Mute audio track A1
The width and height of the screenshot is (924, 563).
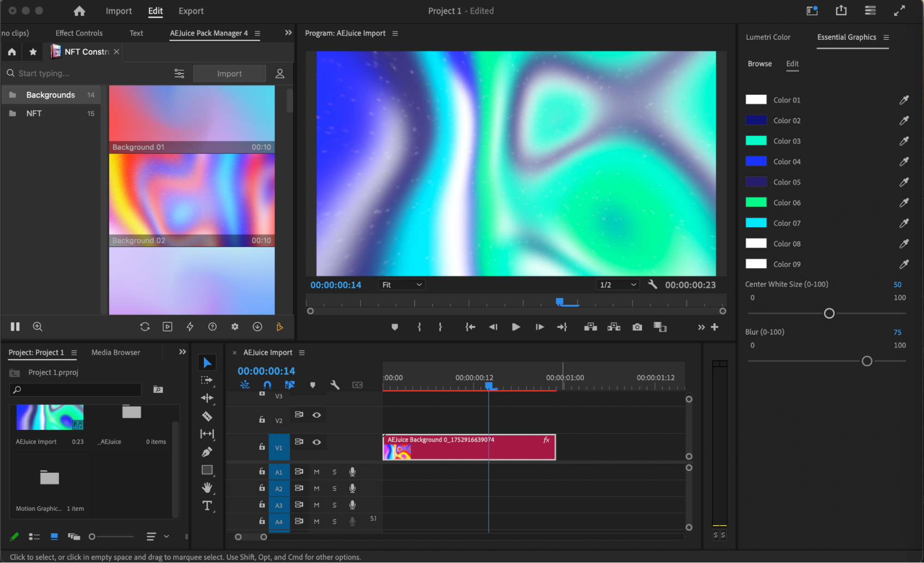pos(317,472)
